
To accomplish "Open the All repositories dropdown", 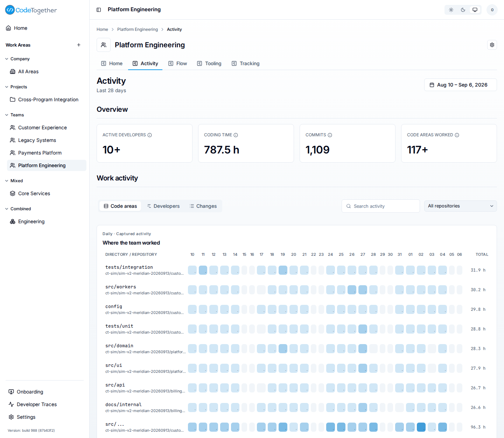I will coord(460,206).
